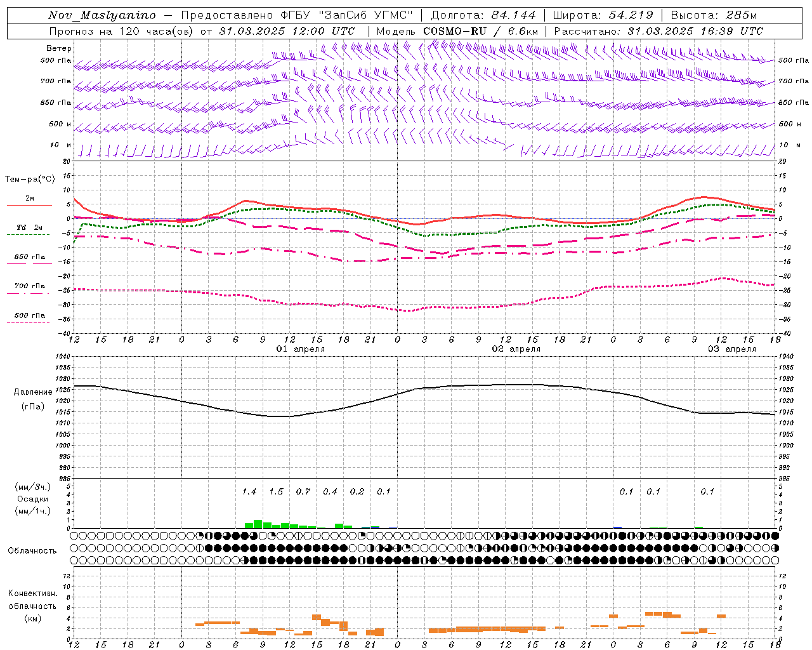Click the Ветер wind panel label
The height and width of the screenshot is (650, 812).
(x=59, y=48)
